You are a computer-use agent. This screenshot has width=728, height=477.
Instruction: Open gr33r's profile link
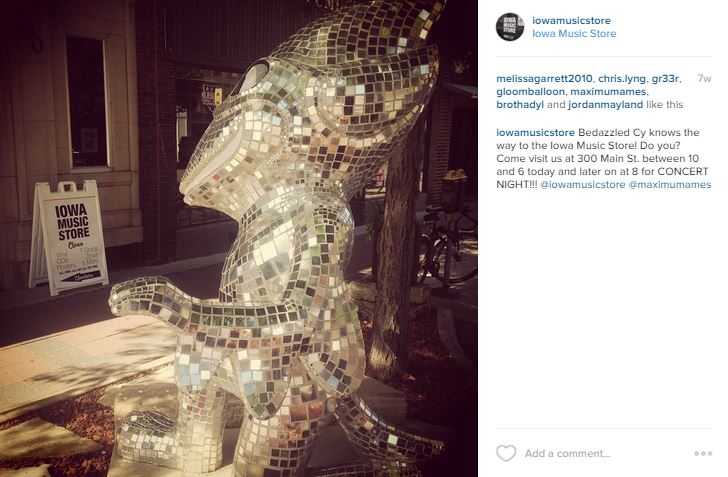(x=665, y=78)
